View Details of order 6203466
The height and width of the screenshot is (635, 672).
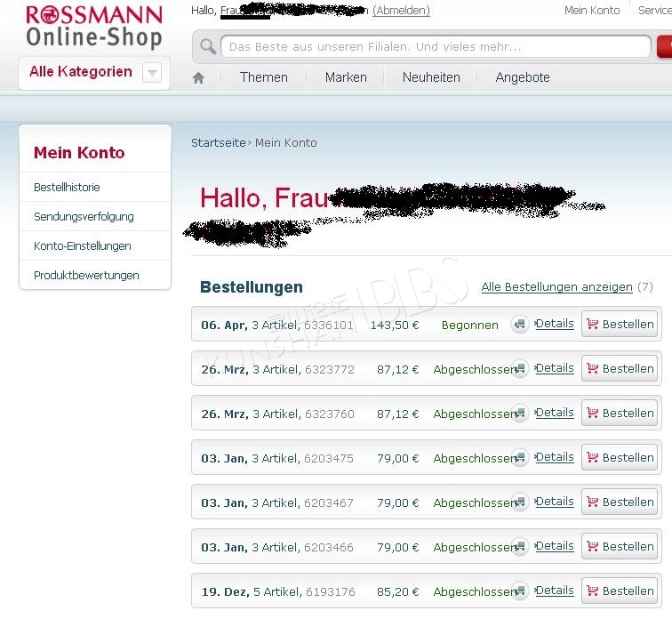tap(555, 546)
